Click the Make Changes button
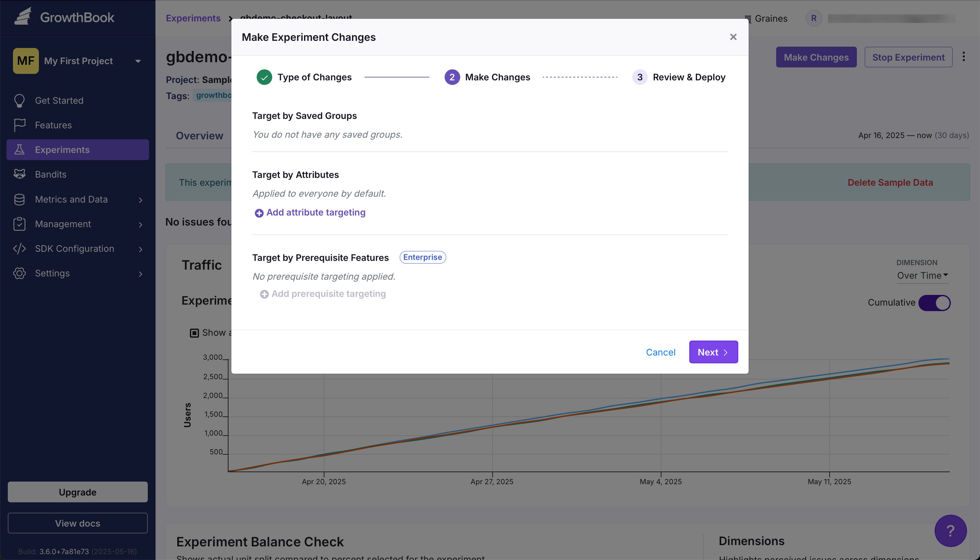The height and width of the screenshot is (560, 980). pos(816,57)
